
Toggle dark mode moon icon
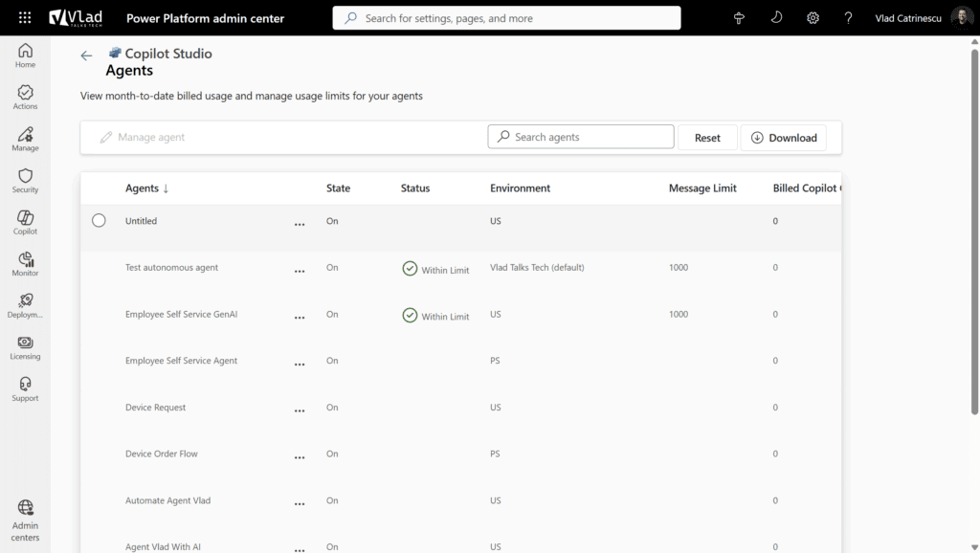(776, 18)
